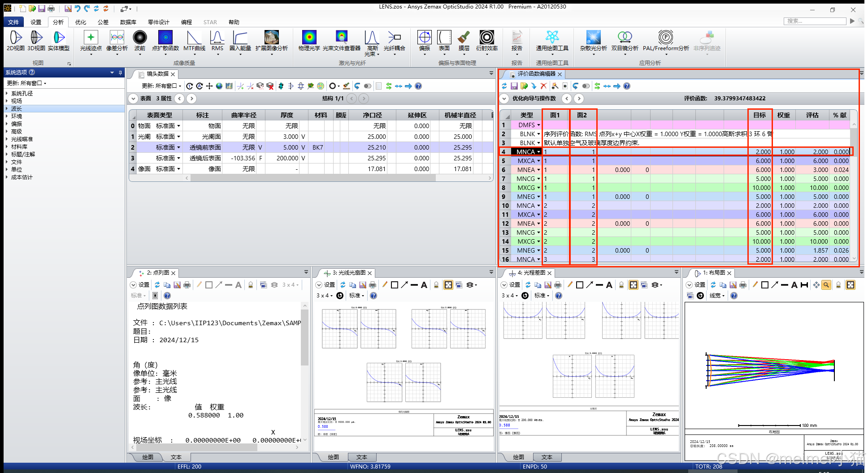Image resolution: width=868 pixels, height=473 pixels.
Task: Expand the 材料库 section
Action: click(x=7, y=147)
